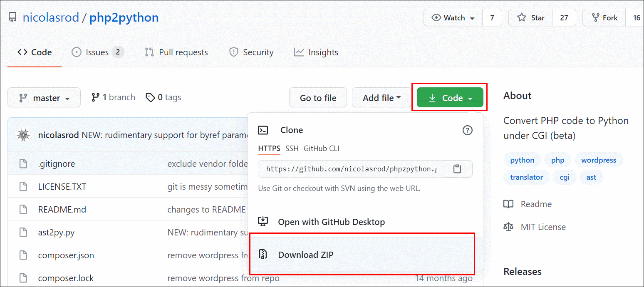View the 1 branch link
Viewport: 644px width, 287px height.
[113, 97]
